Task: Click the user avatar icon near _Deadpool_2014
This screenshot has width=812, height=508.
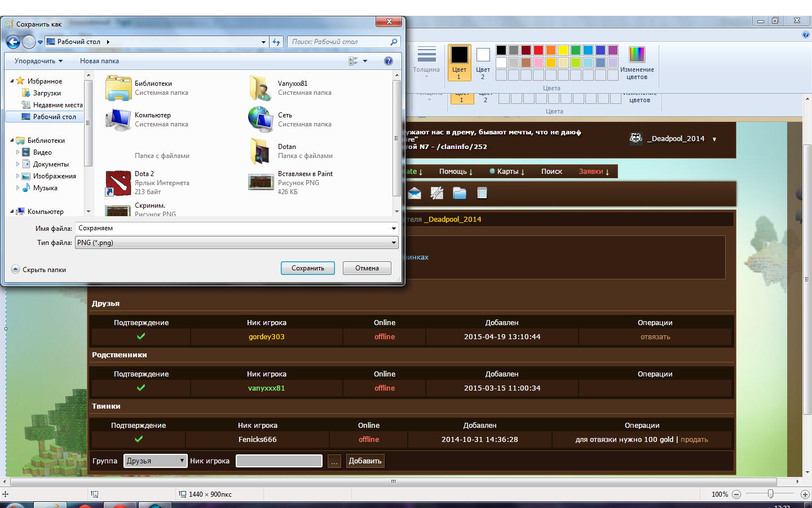Action: tap(636, 138)
